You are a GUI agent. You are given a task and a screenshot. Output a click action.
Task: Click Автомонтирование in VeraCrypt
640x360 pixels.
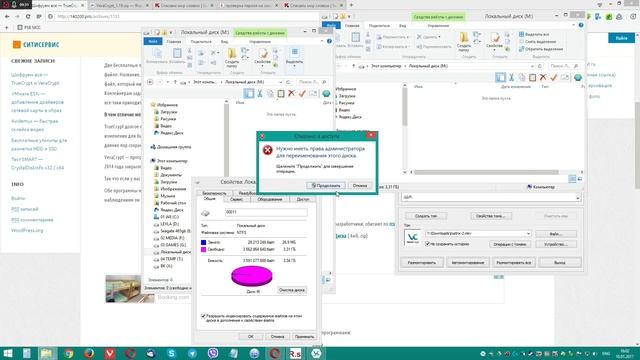coord(468,262)
